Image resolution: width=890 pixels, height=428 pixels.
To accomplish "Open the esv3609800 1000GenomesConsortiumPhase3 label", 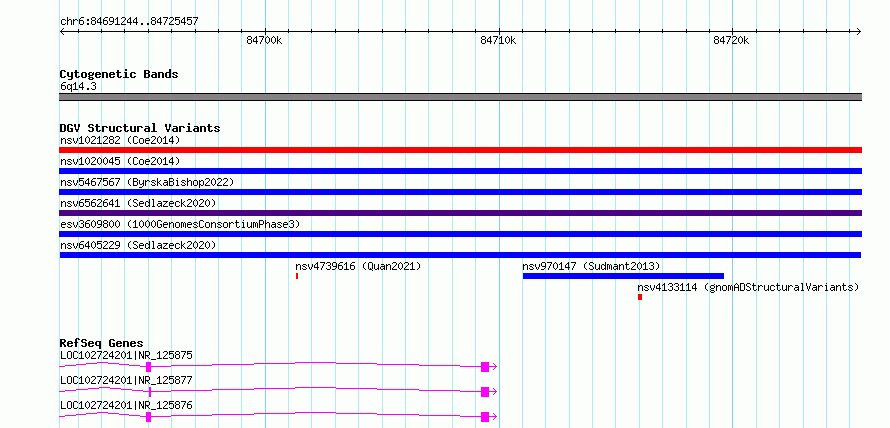I will 180,224.
